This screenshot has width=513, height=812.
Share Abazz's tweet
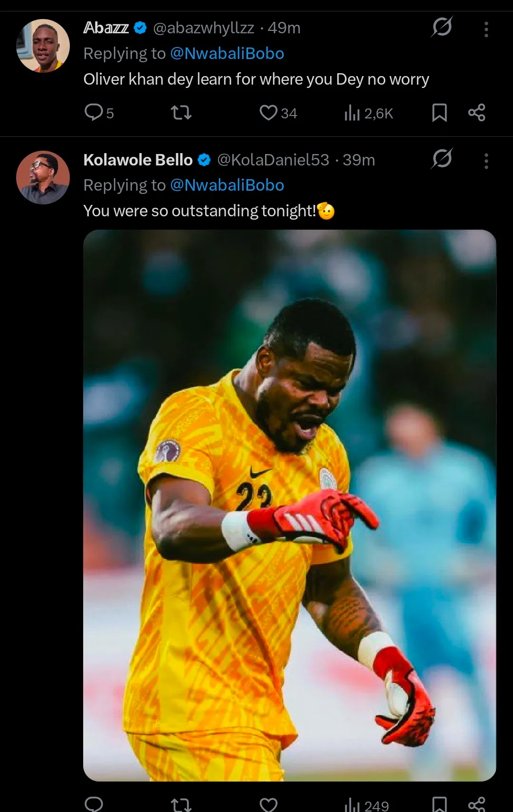point(476,113)
